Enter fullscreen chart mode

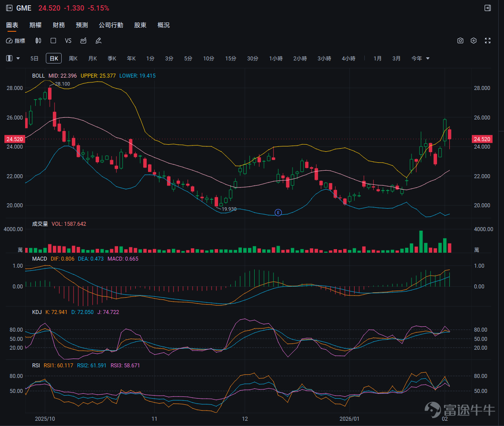(488, 41)
